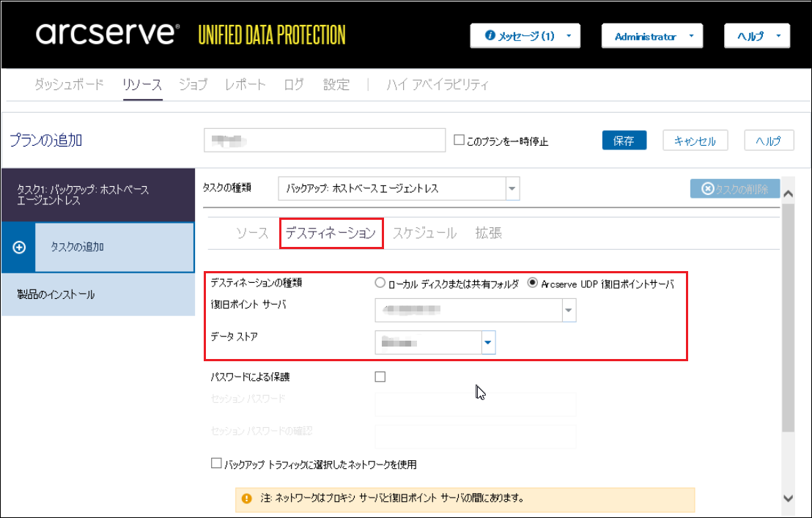Viewport: 812px width, 518px height.
Task: Click the デスティネーションの種類 label
Action: pyautogui.click(x=256, y=283)
